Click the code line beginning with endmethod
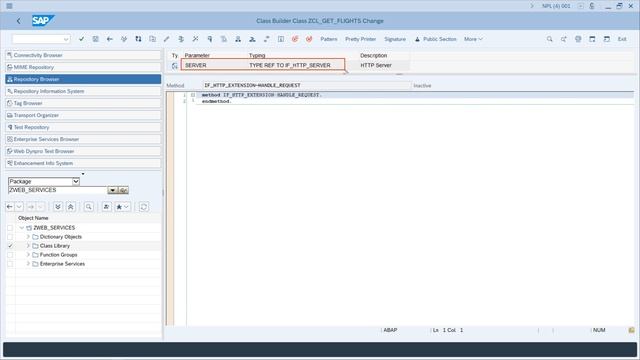Viewport: 640px width, 360px height. click(x=216, y=101)
